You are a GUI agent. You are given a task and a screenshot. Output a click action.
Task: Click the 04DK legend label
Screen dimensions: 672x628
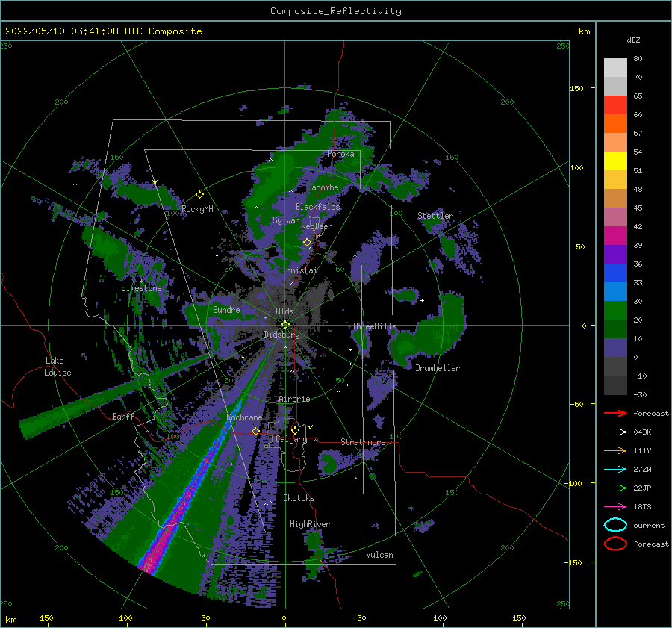pyautogui.click(x=642, y=432)
